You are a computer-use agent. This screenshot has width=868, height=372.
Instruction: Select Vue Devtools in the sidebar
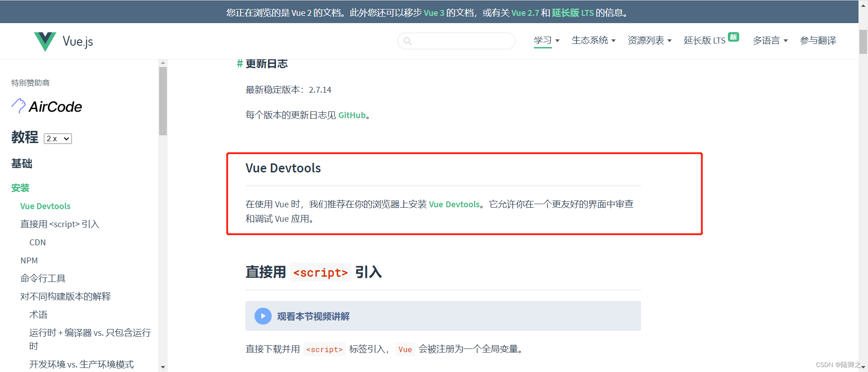coord(45,206)
